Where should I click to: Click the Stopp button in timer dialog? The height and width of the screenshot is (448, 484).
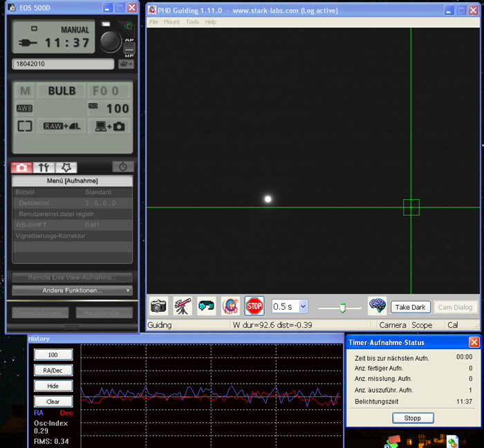[x=413, y=418]
